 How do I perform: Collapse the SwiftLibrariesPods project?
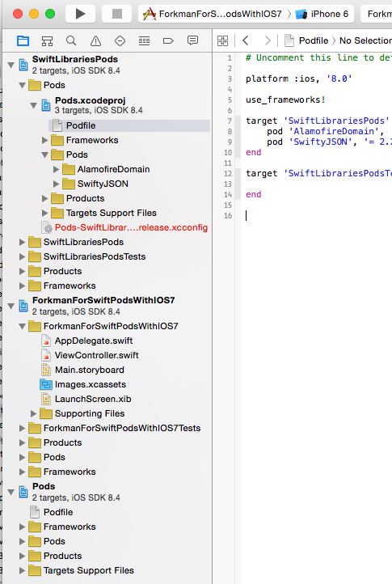[x=11, y=66]
